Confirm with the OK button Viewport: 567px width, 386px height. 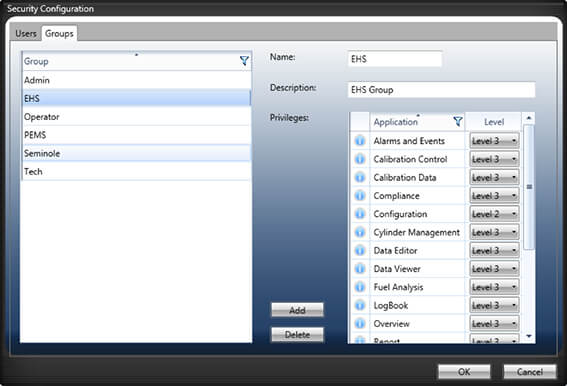click(x=464, y=372)
